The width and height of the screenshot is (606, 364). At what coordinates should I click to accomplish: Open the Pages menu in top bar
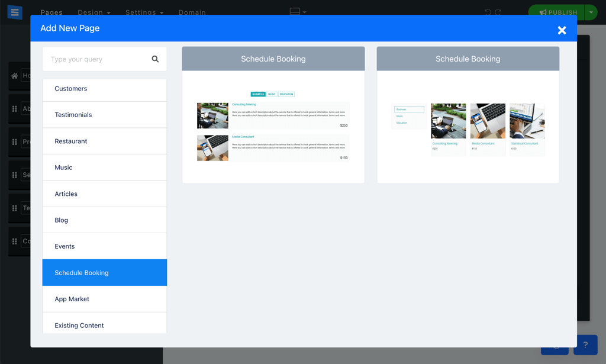tap(51, 12)
